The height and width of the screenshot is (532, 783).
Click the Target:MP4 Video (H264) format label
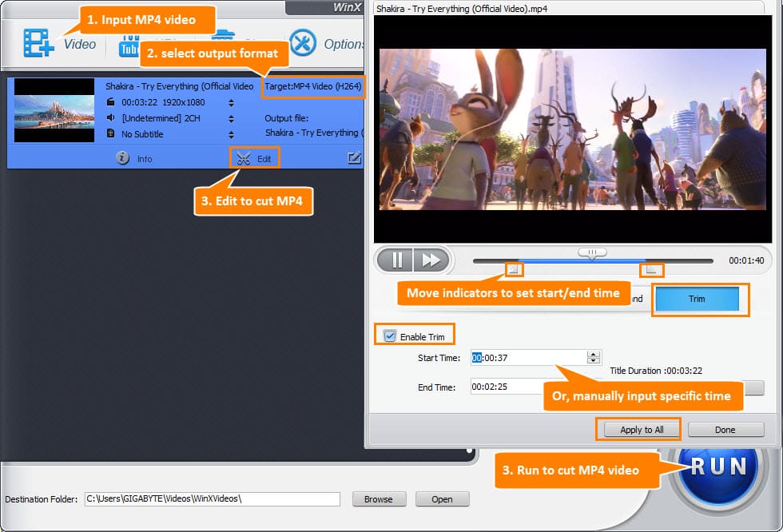tap(312, 86)
